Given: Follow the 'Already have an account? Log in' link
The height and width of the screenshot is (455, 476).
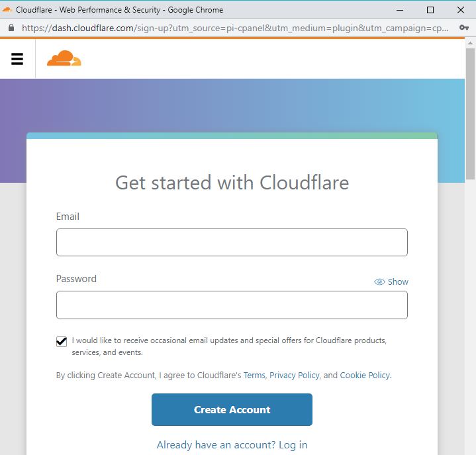Looking at the screenshot, I should [232, 445].
